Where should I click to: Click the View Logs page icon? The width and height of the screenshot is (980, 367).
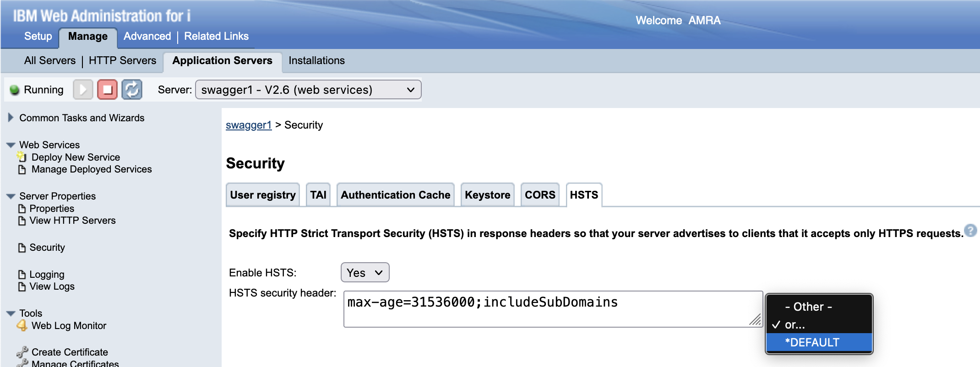22,286
